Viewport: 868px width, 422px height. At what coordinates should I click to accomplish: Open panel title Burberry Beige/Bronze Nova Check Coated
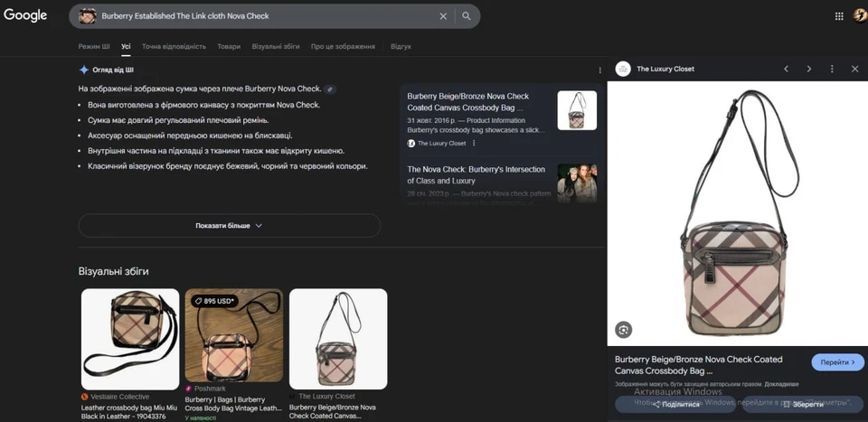pos(699,365)
